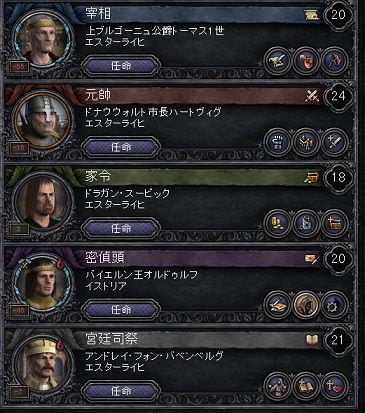
Task: Select the chaplain's cross and heart icon
Action: click(x=333, y=386)
